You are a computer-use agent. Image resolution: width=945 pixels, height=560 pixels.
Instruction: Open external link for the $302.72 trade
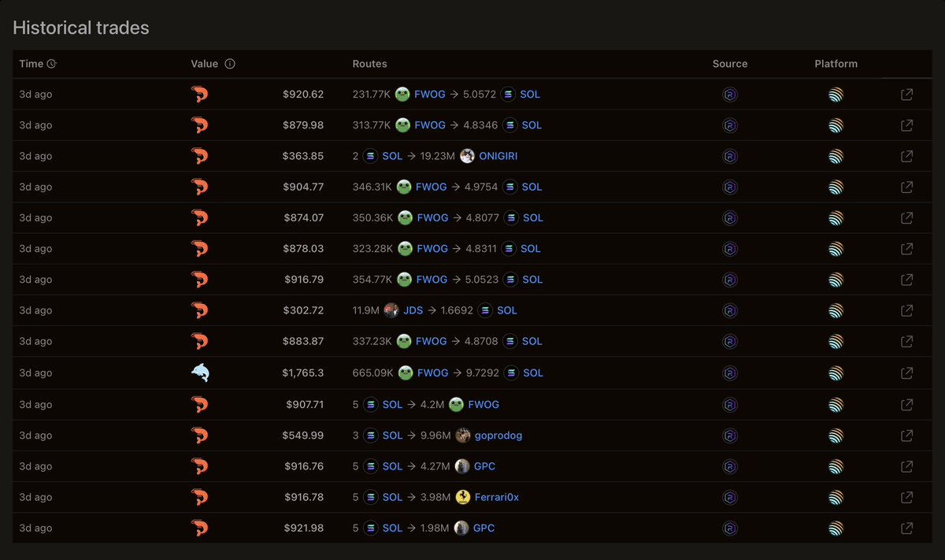[906, 310]
